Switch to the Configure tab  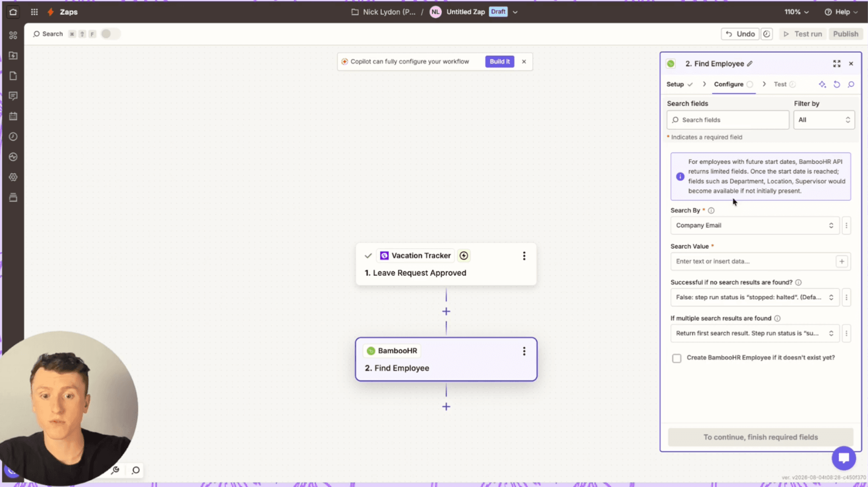[x=733, y=85]
